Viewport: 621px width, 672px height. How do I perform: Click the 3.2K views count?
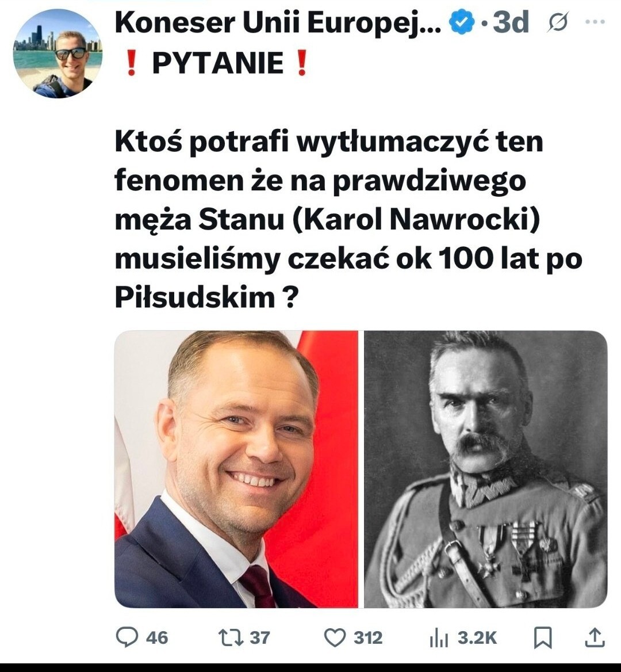pyautogui.click(x=477, y=637)
